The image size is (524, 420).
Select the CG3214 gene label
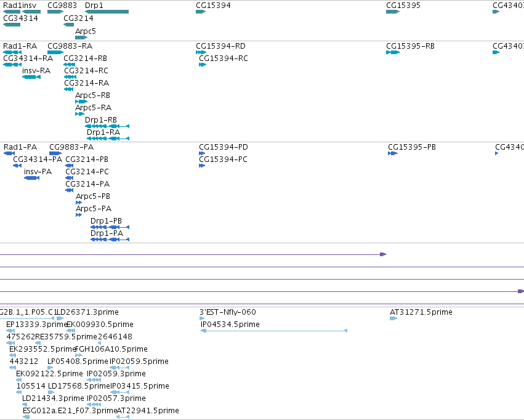click(78, 18)
